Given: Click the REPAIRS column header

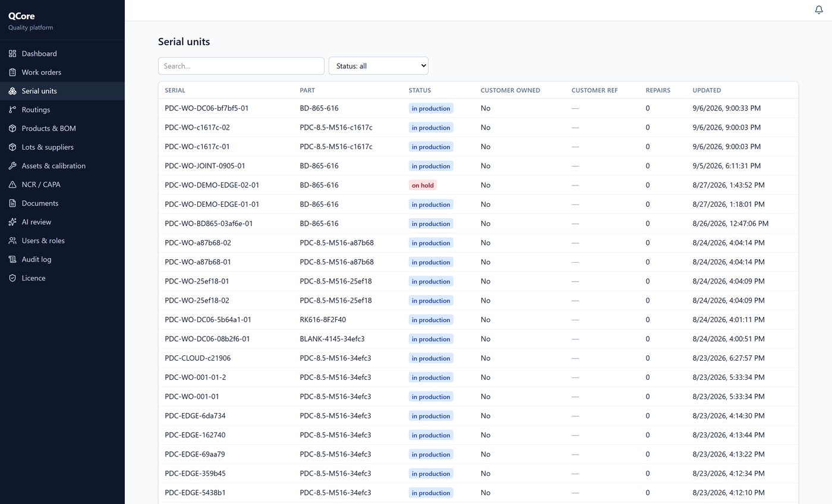Looking at the screenshot, I should pos(658,90).
